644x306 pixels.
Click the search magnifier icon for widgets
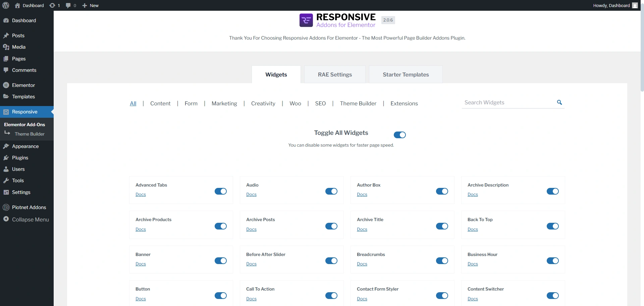click(x=559, y=102)
